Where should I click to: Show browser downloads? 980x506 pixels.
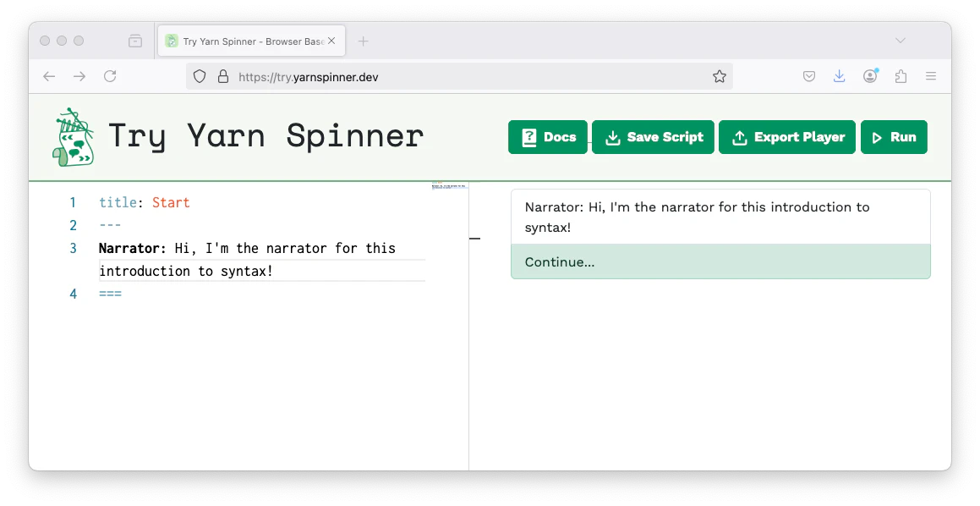(839, 76)
